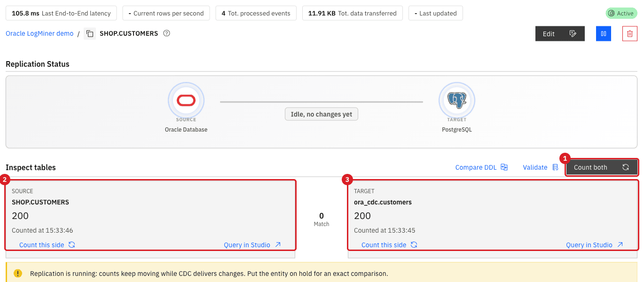
Task: Click the Replication Status heading
Action: pos(38,64)
